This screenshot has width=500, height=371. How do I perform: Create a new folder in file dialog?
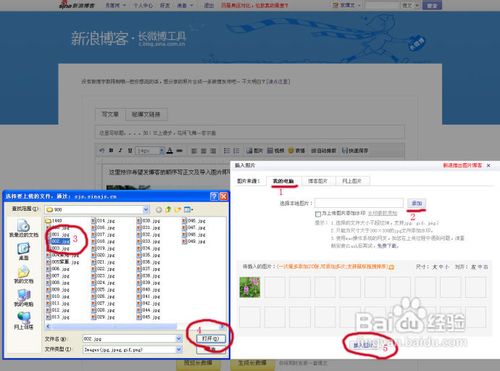[x=178, y=210]
